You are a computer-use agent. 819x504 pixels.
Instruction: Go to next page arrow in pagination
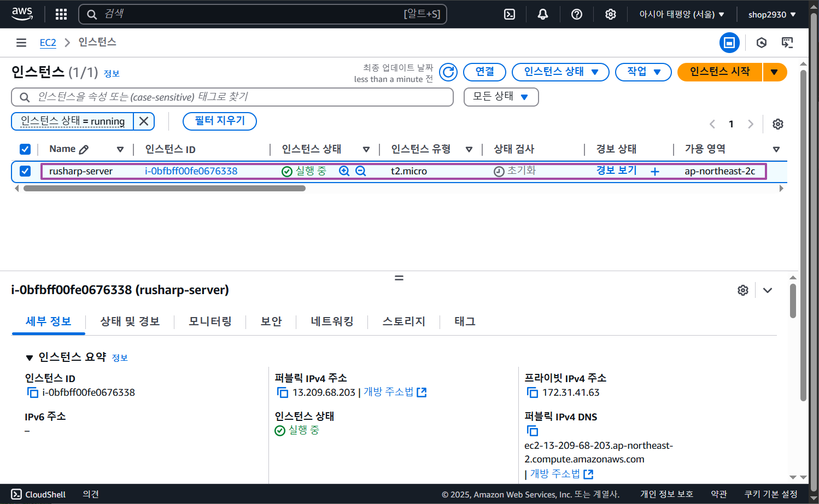tap(750, 124)
